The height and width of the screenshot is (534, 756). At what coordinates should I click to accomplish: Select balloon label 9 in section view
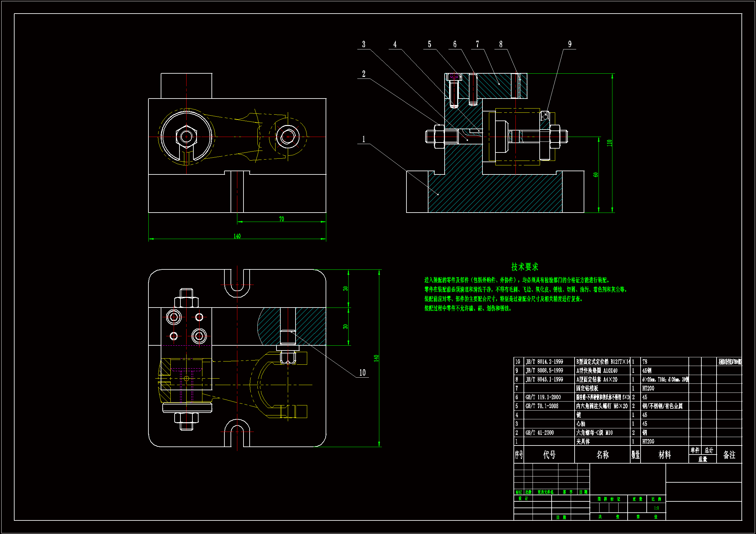570,44
